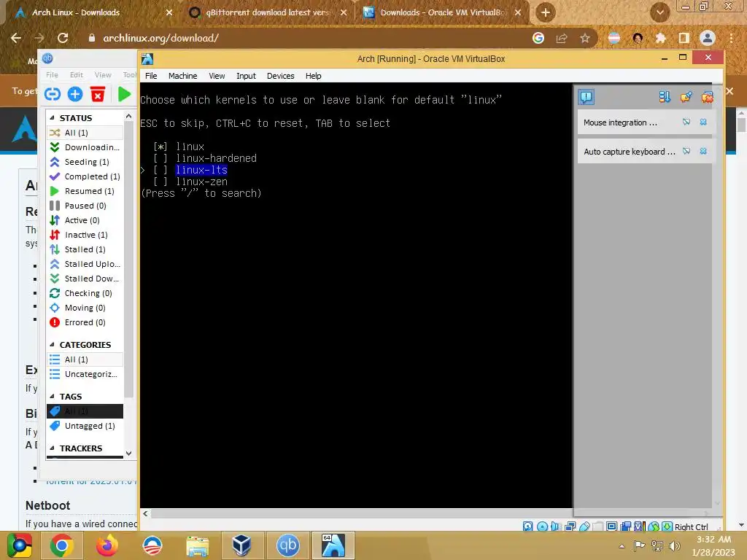Image resolution: width=747 pixels, height=560 pixels.
Task: Click the hard disk activity status icon
Action: (x=527, y=526)
